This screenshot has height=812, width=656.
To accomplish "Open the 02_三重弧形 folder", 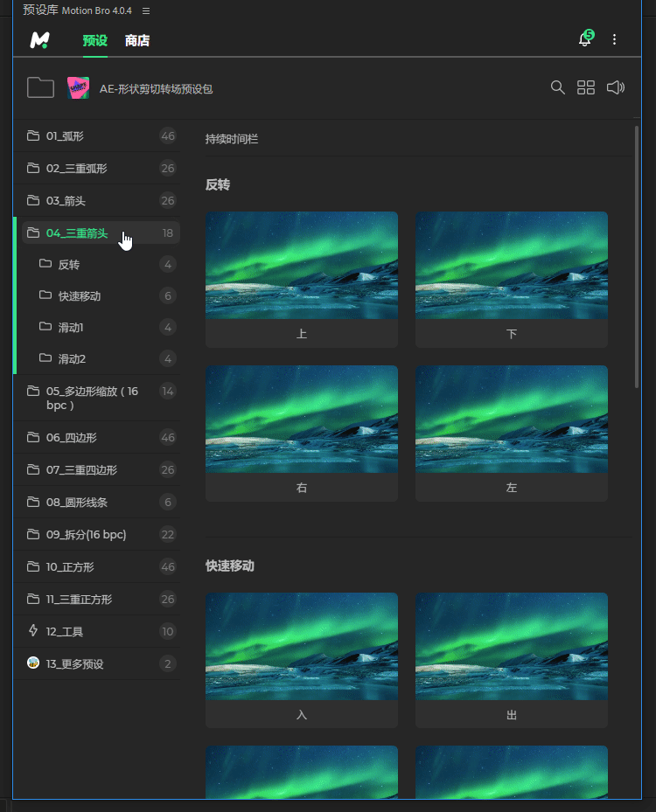I will (99, 169).
